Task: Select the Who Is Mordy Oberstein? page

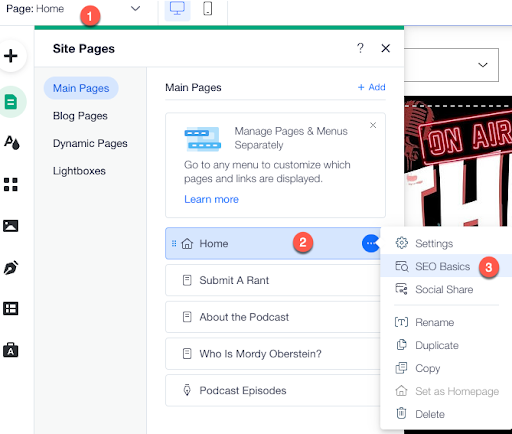Action: click(273, 353)
